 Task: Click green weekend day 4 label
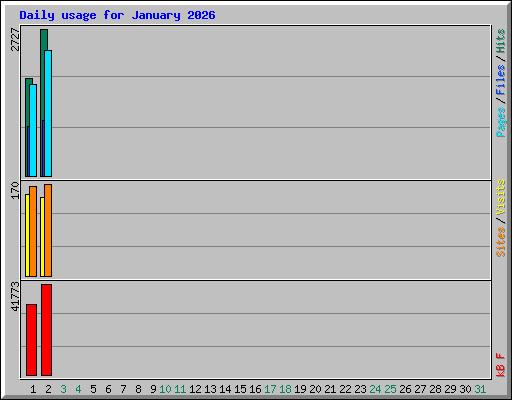click(78, 389)
